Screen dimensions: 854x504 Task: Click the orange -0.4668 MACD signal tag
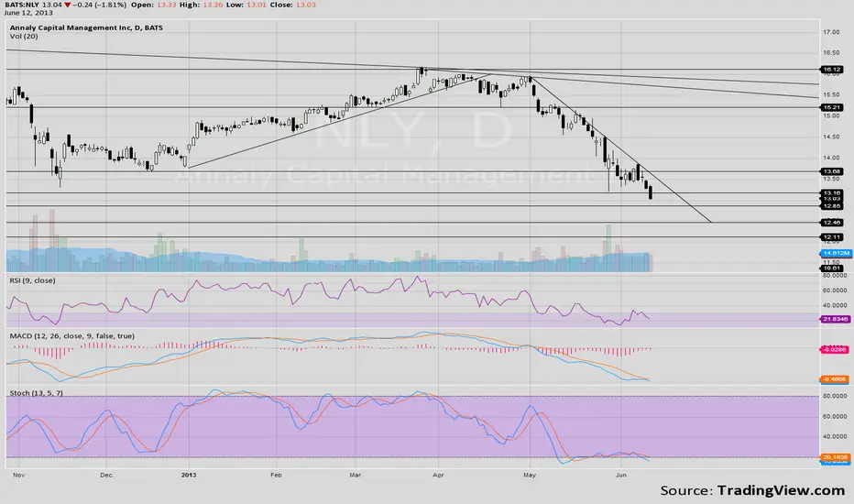point(835,379)
